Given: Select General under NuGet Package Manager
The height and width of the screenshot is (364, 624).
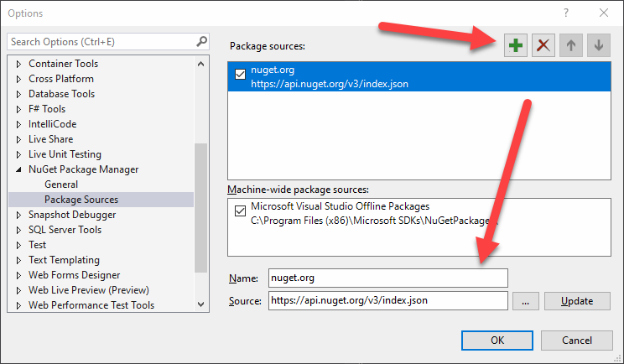Looking at the screenshot, I should tap(61, 185).
